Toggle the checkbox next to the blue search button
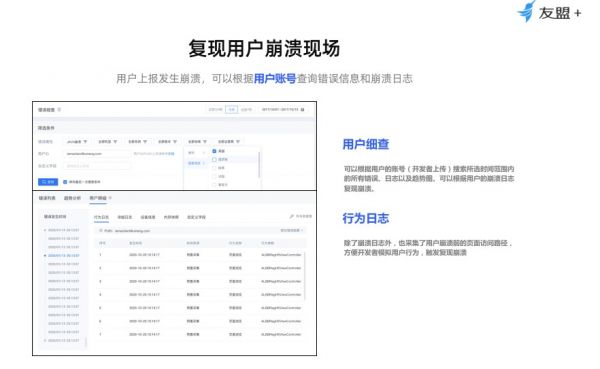 pos(65,182)
